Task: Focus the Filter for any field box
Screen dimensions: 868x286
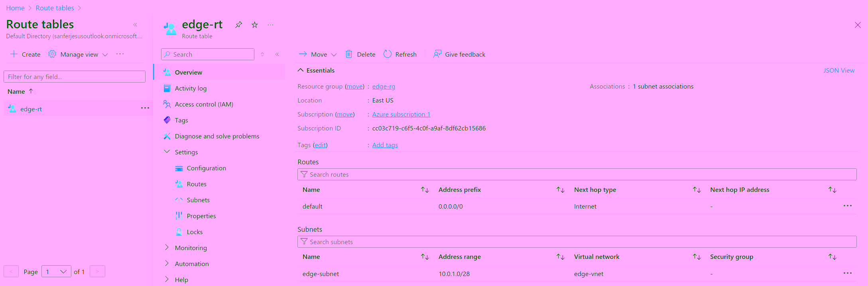Action: (x=75, y=77)
